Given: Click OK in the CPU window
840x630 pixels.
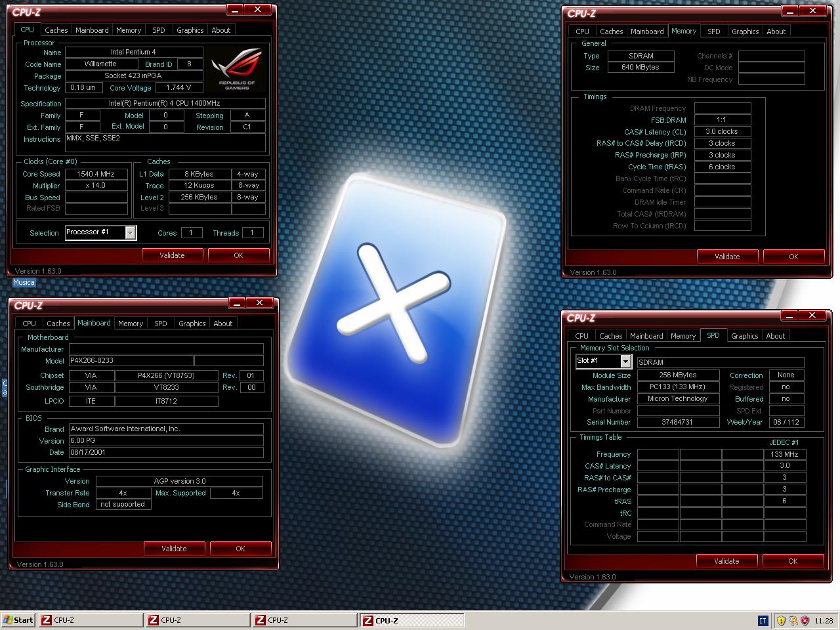Looking at the screenshot, I should pyautogui.click(x=239, y=255).
